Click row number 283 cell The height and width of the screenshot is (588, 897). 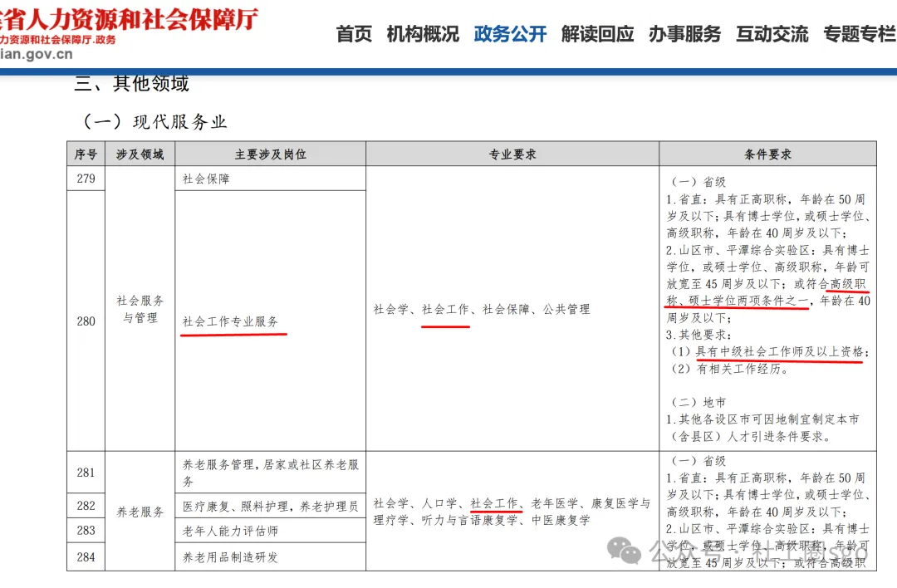[86, 530]
